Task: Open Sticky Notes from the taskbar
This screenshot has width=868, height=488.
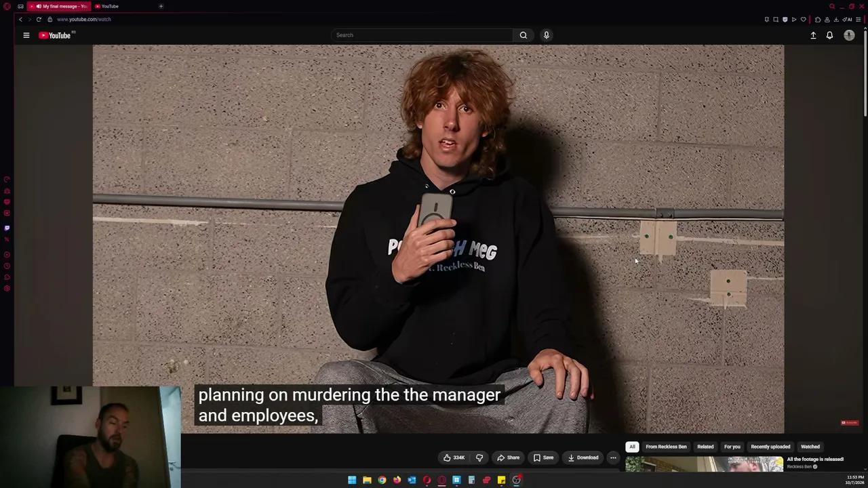Action: point(501,480)
